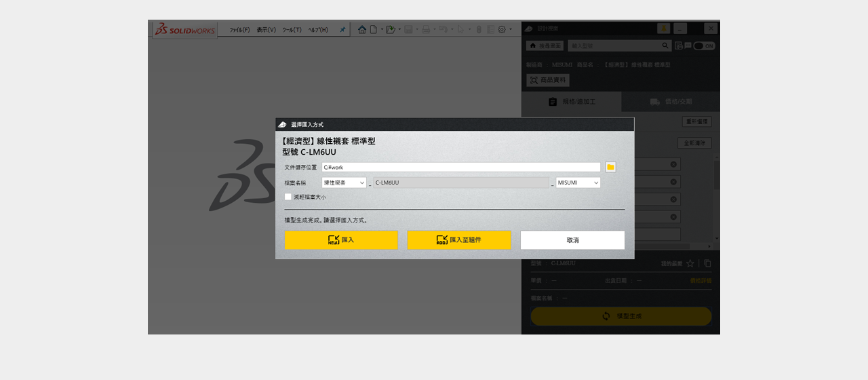Open the 線性襯套 file name dropdown
868x380 pixels.
344,183
